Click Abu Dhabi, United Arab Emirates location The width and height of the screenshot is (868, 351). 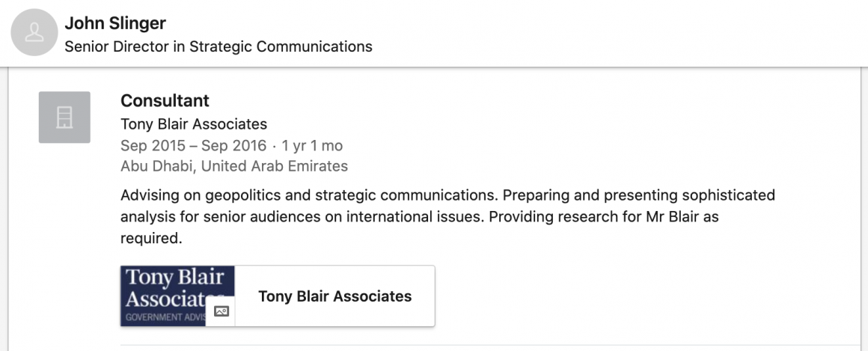233,166
